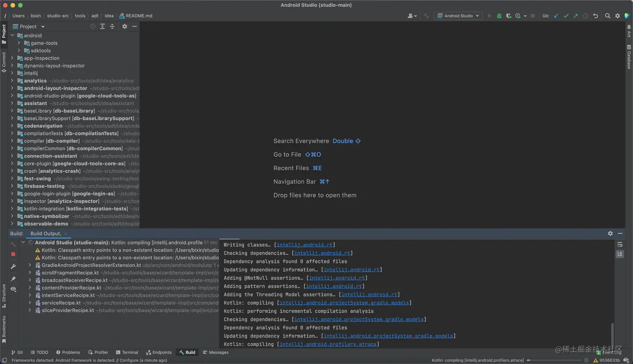Screen dimensions: 633x364
Task: Open the Terminal tool window tab
Action: (x=127, y=352)
